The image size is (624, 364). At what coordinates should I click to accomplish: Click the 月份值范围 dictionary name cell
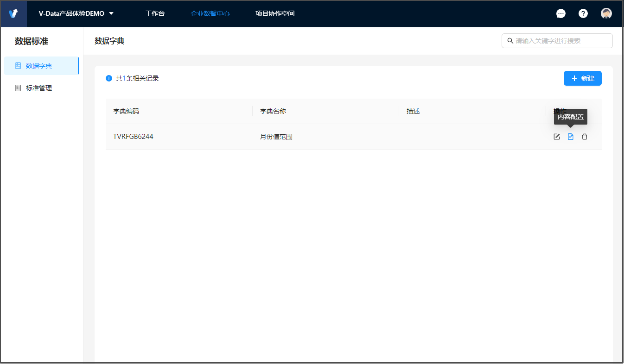tap(276, 137)
